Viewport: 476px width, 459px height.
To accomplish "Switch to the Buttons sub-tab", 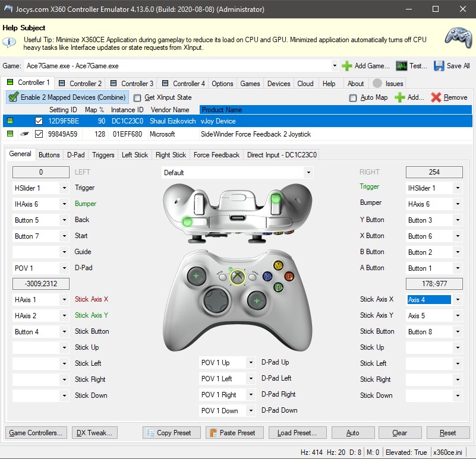I will tap(49, 155).
